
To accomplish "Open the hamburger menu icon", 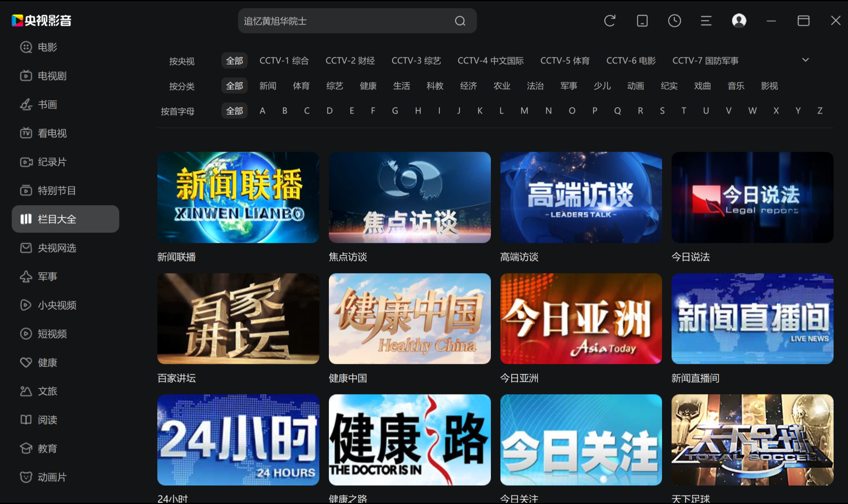I will pyautogui.click(x=706, y=21).
